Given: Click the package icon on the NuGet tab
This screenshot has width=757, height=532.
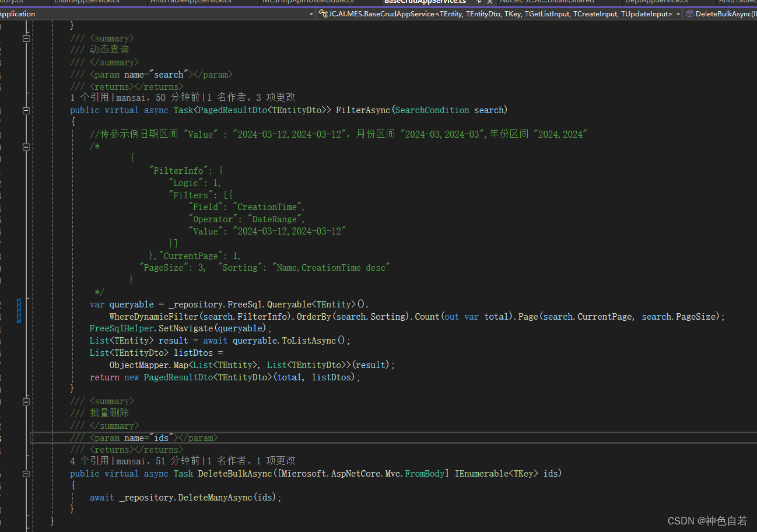Looking at the screenshot, I should coord(500,2).
